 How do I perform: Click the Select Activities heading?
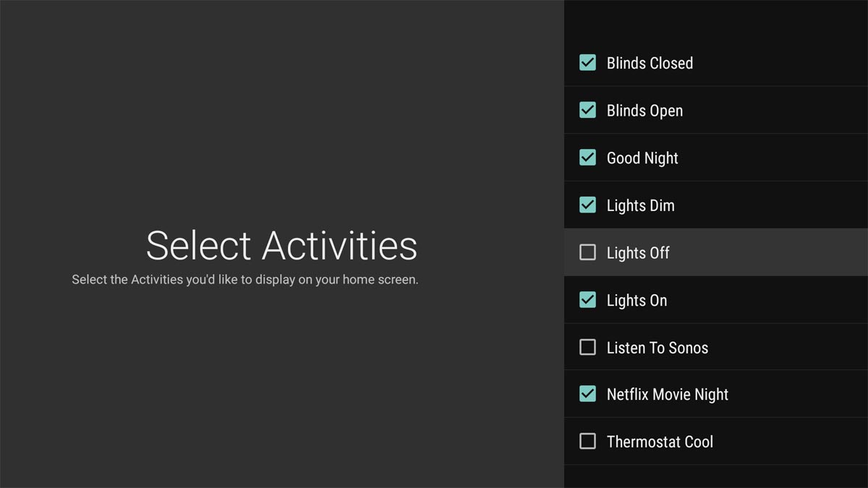(281, 246)
